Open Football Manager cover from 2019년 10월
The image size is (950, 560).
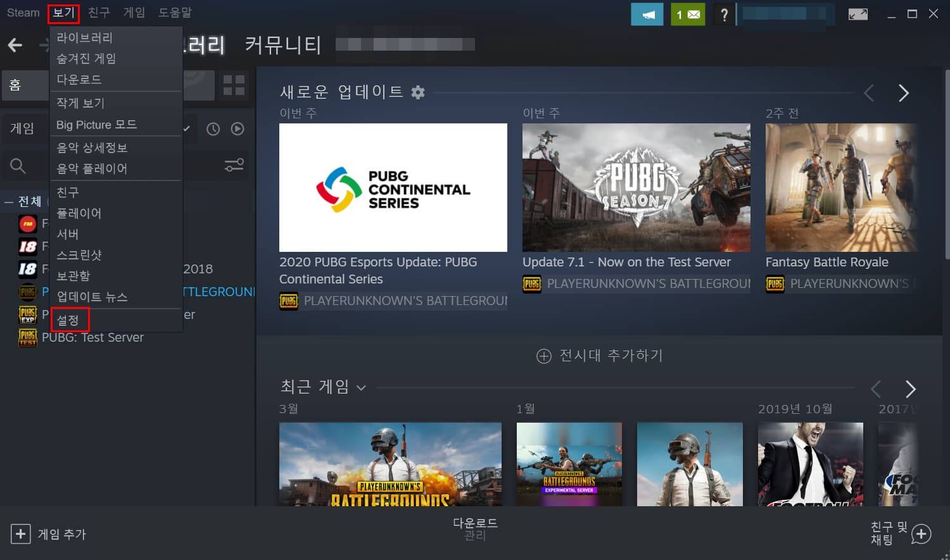811,464
